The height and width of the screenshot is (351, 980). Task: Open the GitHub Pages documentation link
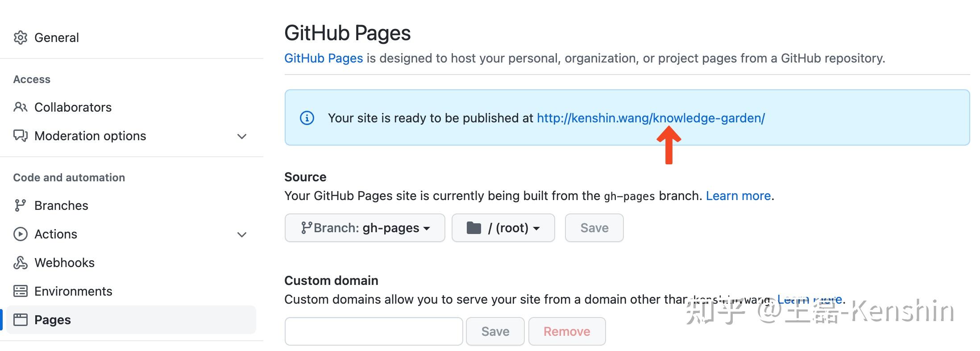pyautogui.click(x=324, y=58)
